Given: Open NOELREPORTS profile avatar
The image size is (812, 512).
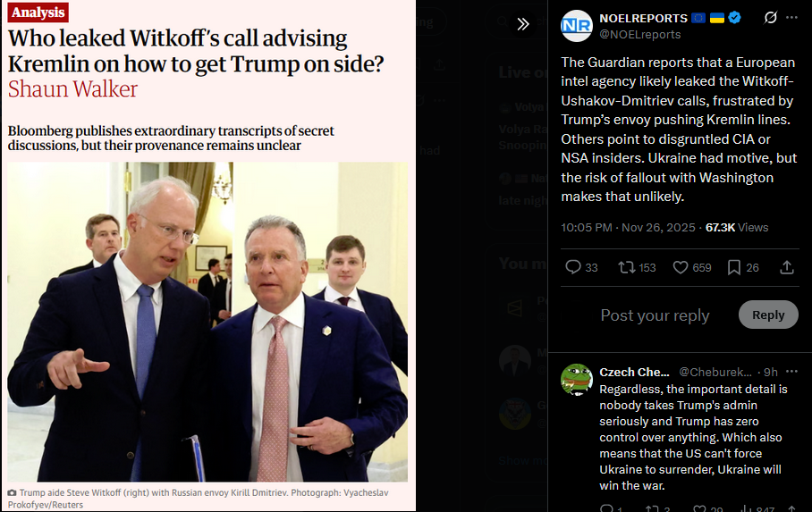Looking at the screenshot, I should coord(577,25).
